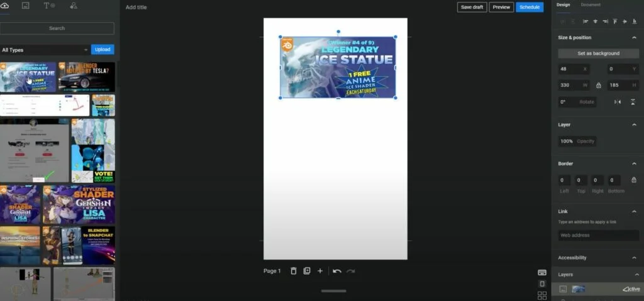Open the Upload media tab icon
Viewport: 644px width, 301px height.
[x=5, y=6]
